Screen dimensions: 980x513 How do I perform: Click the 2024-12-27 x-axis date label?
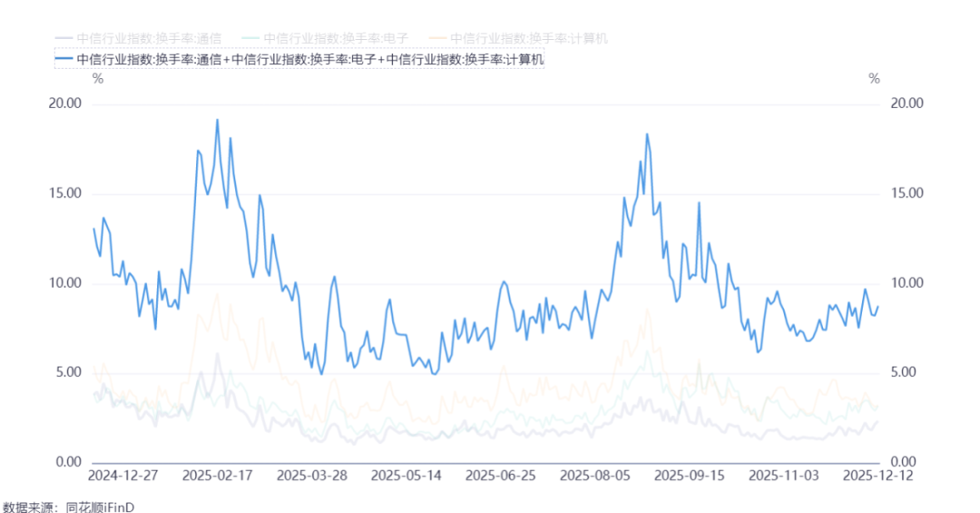click(x=123, y=476)
